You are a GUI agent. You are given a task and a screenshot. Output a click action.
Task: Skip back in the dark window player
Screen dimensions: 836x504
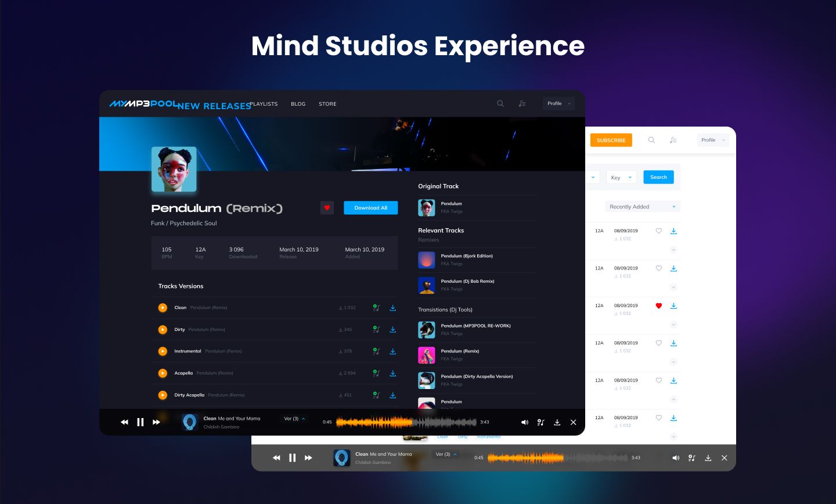click(124, 422)
